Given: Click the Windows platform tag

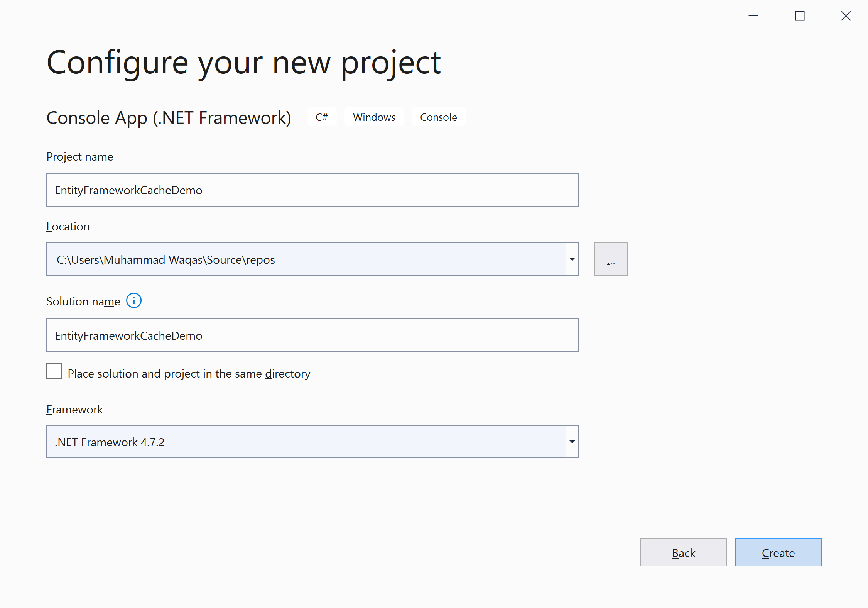Looking at the screenshot, I should coord(374,117).
